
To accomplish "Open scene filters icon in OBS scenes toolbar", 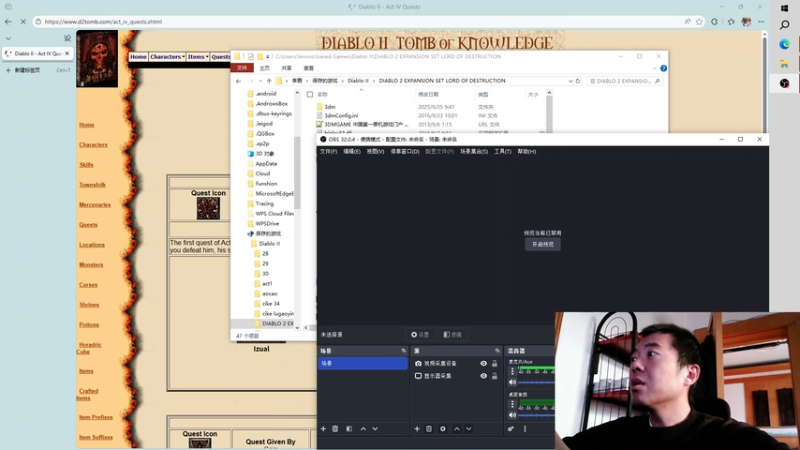I will (x=349, y=429).
